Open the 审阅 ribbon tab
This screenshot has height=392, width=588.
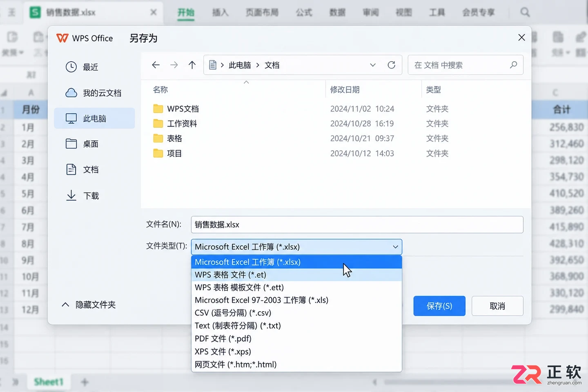[x=371, y=12]
